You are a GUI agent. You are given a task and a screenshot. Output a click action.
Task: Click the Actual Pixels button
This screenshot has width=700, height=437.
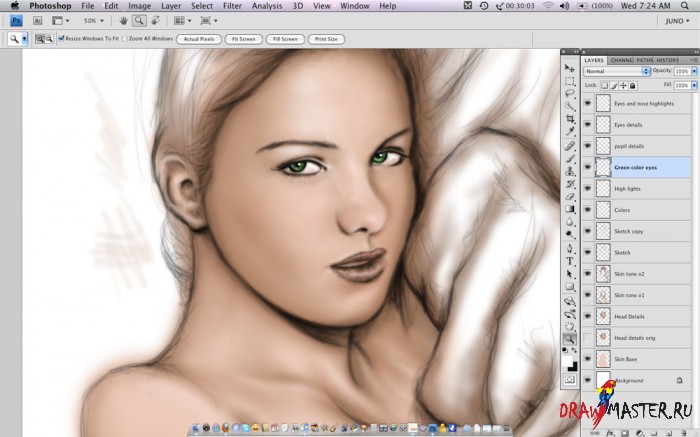point(198,39)
